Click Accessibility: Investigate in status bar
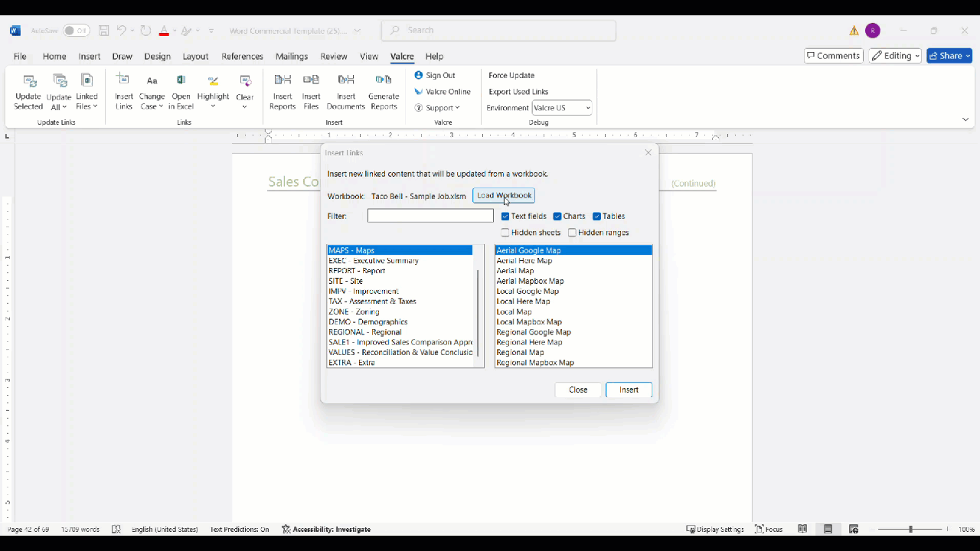The height and width of the screenshot is (551, 980). point(326,530)
